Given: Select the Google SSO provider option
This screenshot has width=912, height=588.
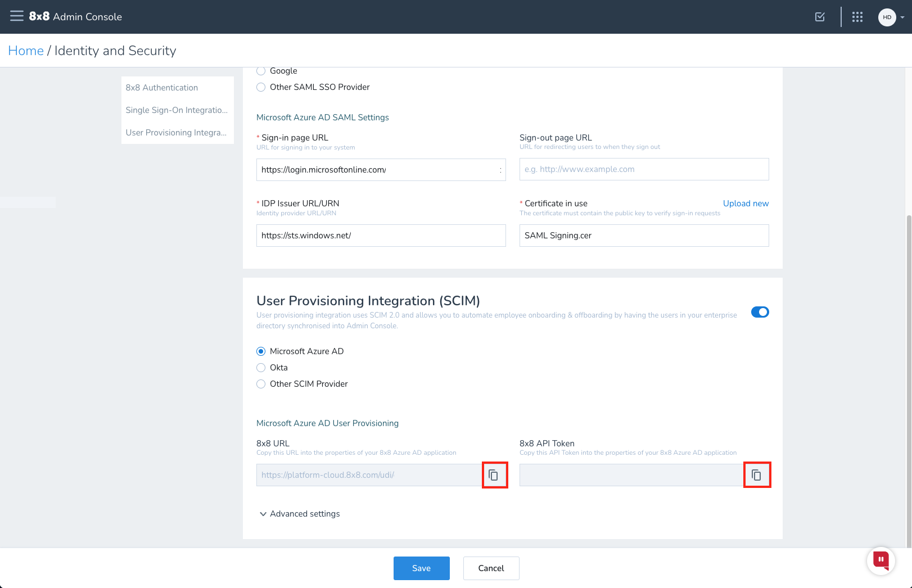Looking at the screenshot, I should (261, 71).
